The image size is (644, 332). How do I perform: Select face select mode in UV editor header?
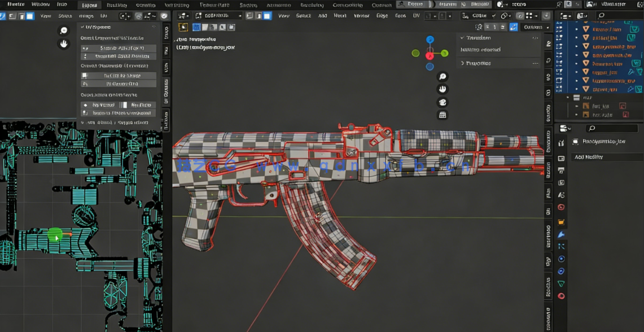pos(213,27)
